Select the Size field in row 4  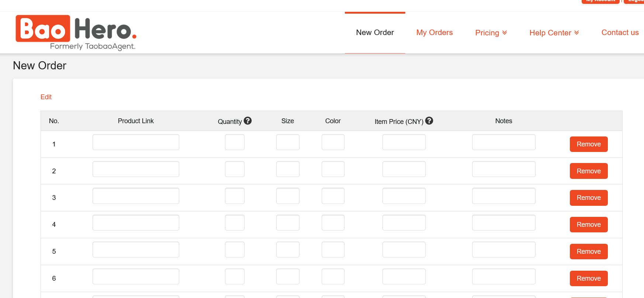288,223
